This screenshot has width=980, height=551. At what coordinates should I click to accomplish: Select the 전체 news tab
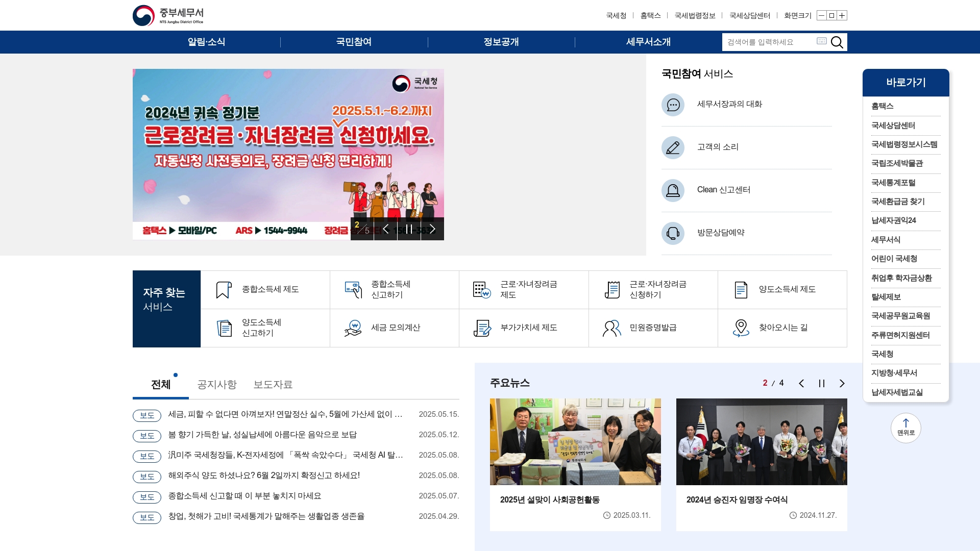[161, 384]
